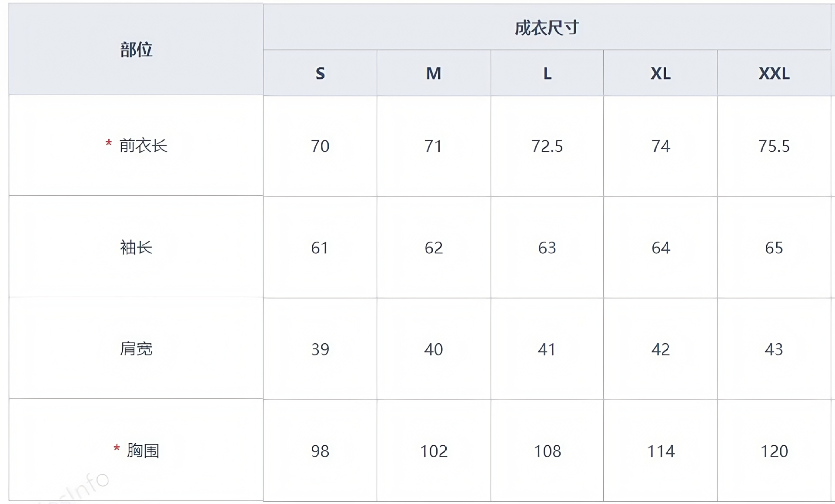Click the 108 chest measurement cell
This screenshot has width=835, height=504.
point(547,451)
